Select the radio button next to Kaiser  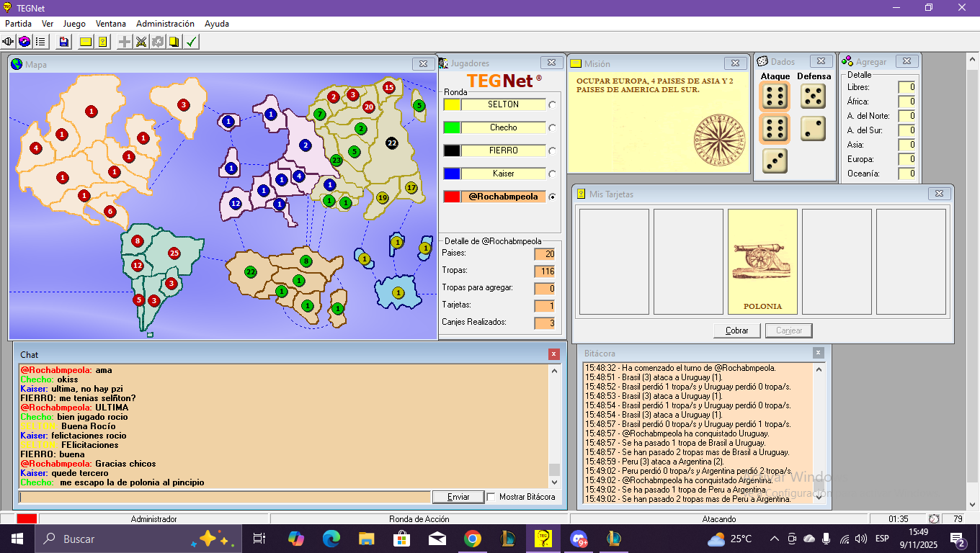coord(553,174)
